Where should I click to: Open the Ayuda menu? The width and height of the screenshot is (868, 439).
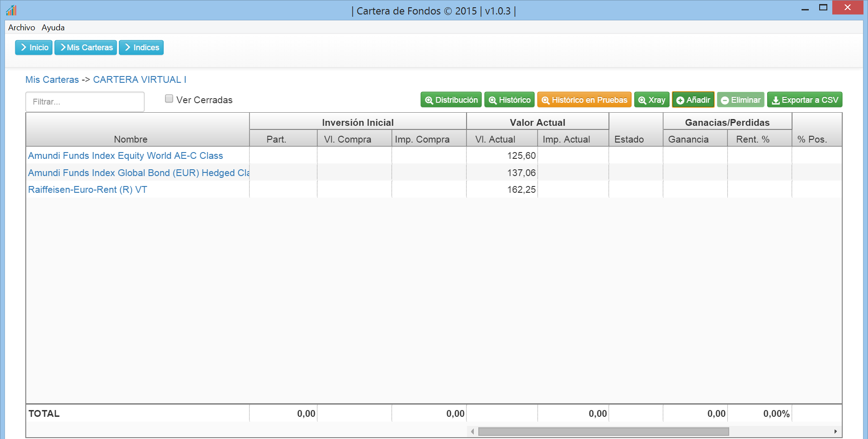[x=53, y=28]
